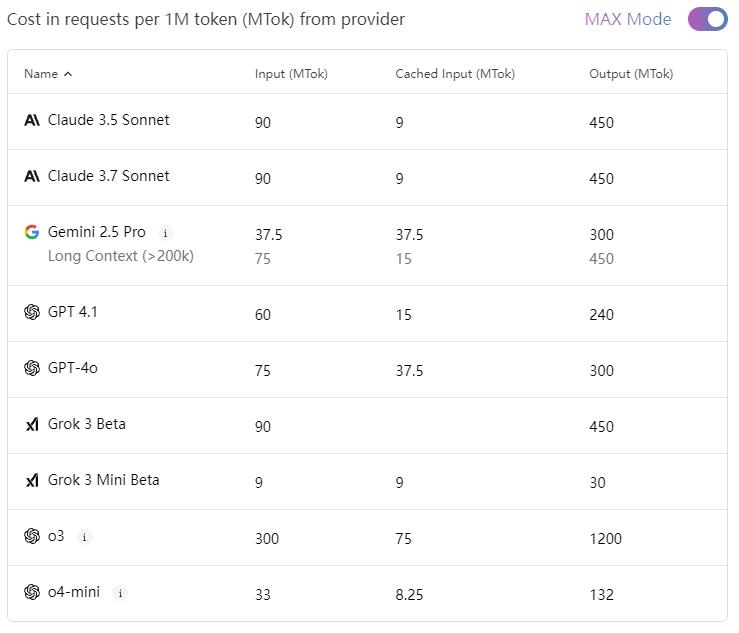Screen dimensions: 739x633
Task: Click the OpenAI icon beside GPT-4o
Action: (32, 368)
